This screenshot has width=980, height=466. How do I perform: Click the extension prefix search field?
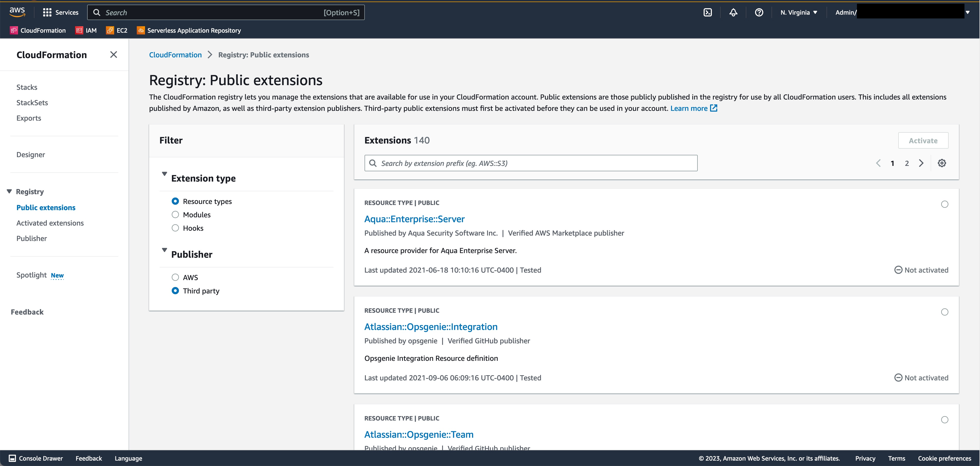pos(530,163)
